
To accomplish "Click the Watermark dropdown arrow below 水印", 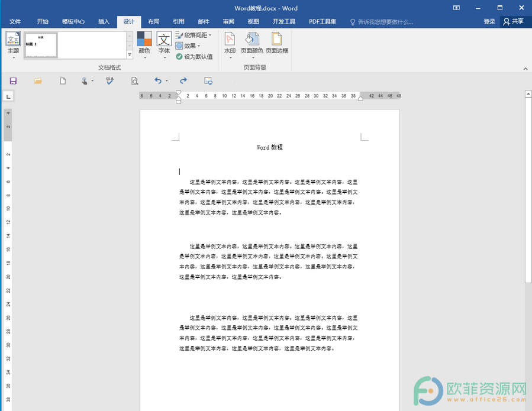I will coord(230,57).
